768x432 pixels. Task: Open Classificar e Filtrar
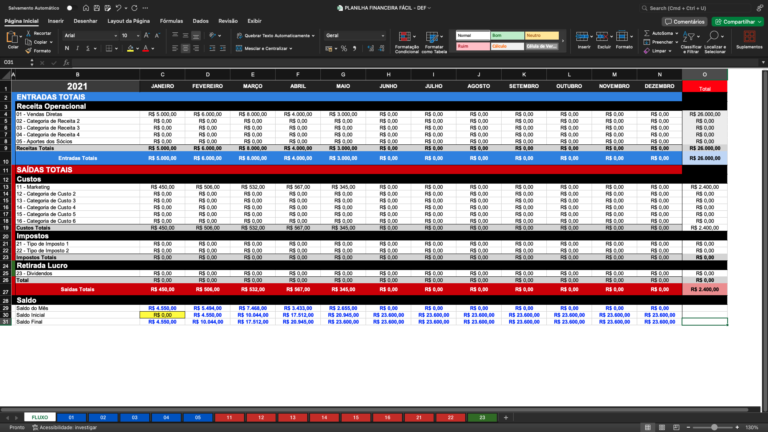pos(691,42)
